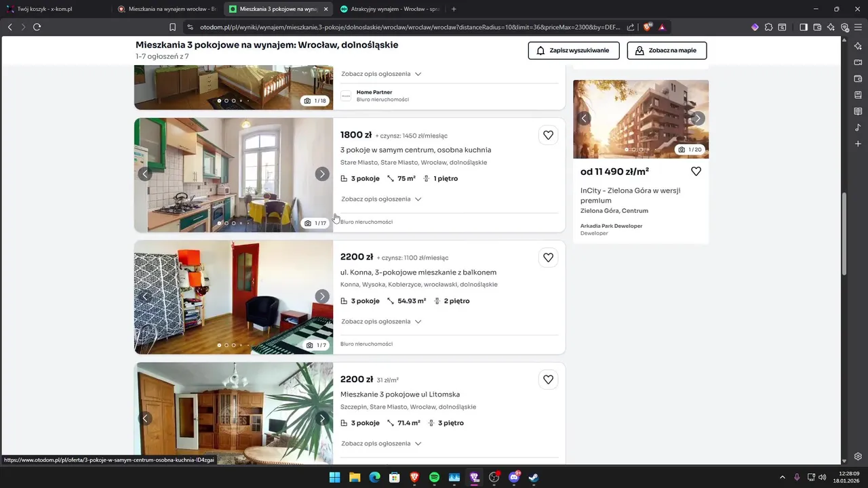Favorite the Litomska listing with heart
The width and height of the screenshot is (868, 488).
click(548, 380)
